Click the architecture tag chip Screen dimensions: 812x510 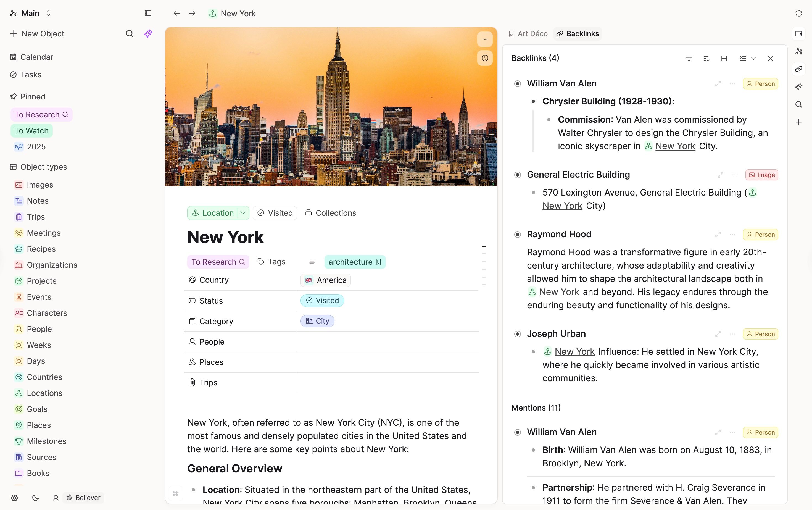(355, 262)
